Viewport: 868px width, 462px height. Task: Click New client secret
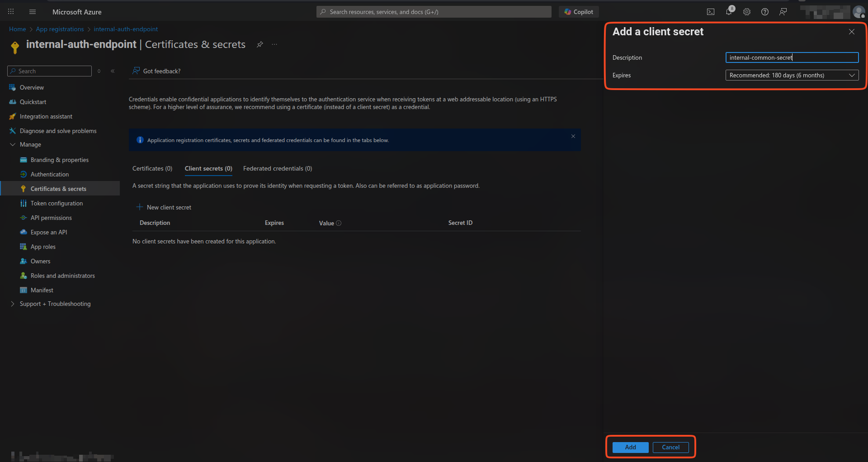pyautogui.click(x=169, y=207)
